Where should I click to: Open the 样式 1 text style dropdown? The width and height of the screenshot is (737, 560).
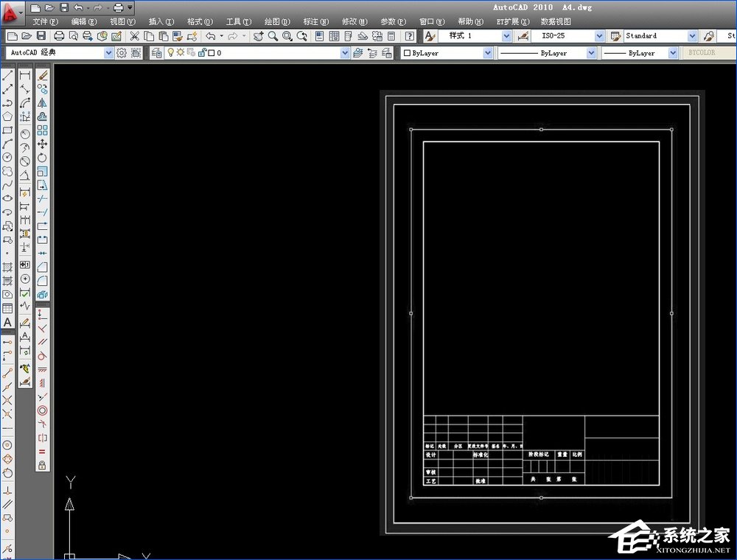tap(506, 35)
